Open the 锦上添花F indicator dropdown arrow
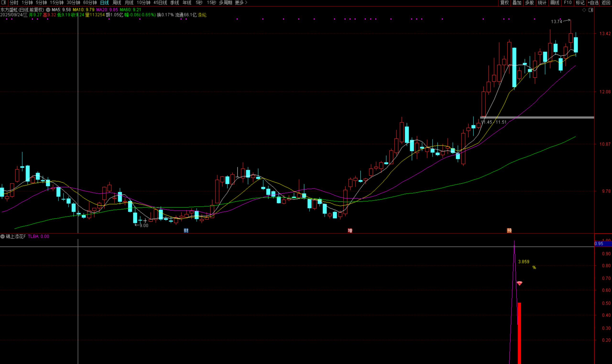 (x=2, y=236)
